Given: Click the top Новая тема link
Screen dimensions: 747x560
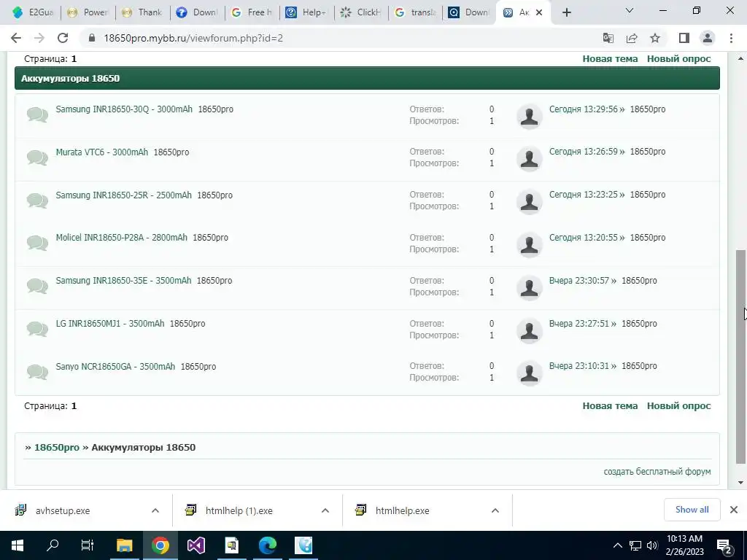Looking at the screenshot, I should click(610, 58).
